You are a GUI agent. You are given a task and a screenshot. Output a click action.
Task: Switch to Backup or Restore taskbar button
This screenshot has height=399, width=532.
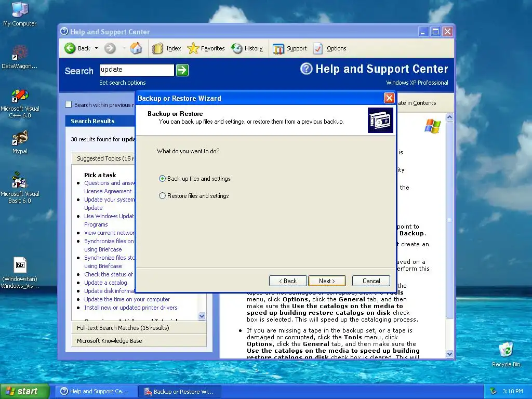(180, 392)
